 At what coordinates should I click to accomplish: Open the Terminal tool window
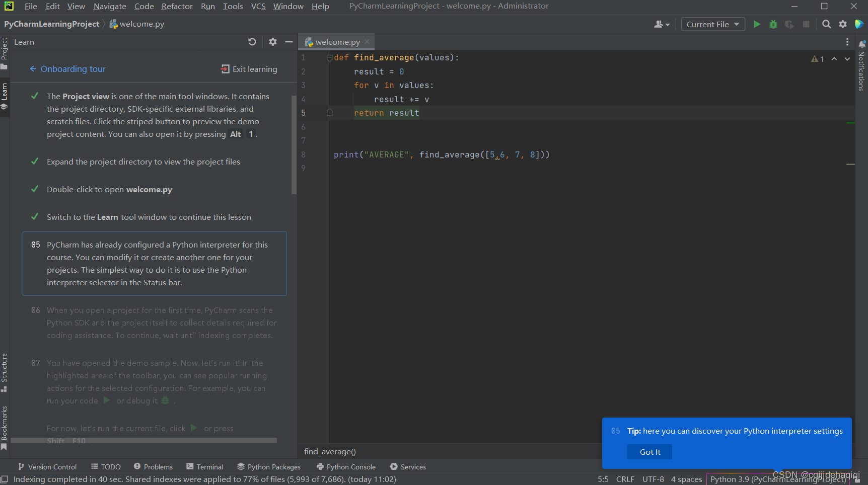tap(204, 467)
